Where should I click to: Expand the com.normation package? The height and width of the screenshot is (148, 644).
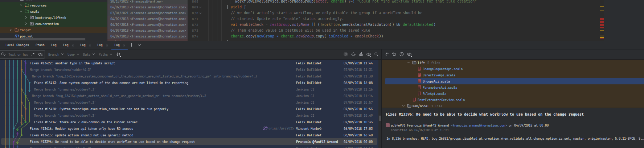click(x=26, y=24)
